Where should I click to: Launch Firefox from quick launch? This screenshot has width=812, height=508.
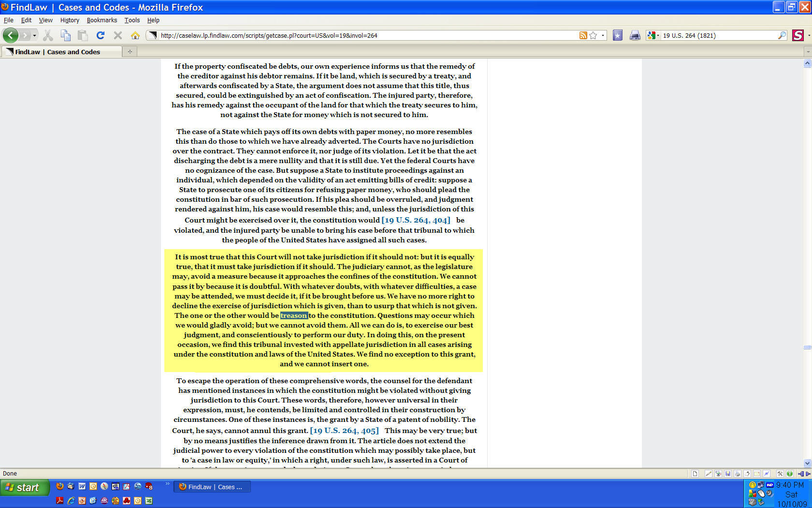tap(59, 486)
